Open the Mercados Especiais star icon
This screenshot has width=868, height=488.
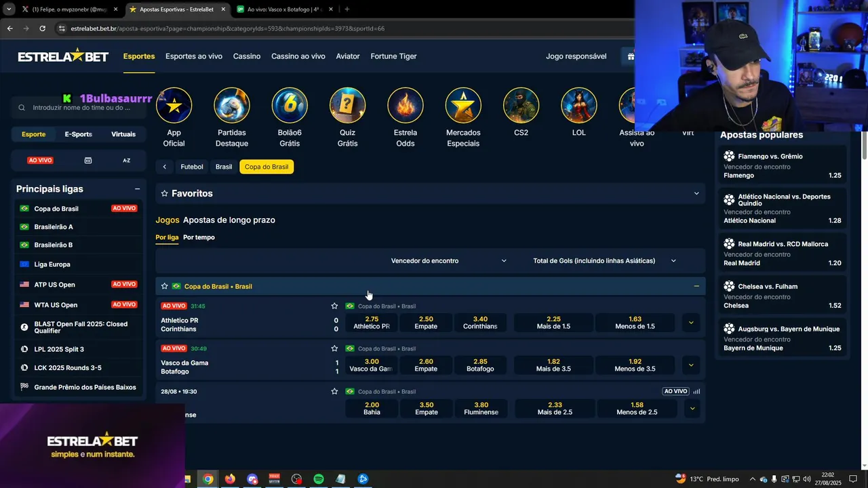click(x=463, y=105)
